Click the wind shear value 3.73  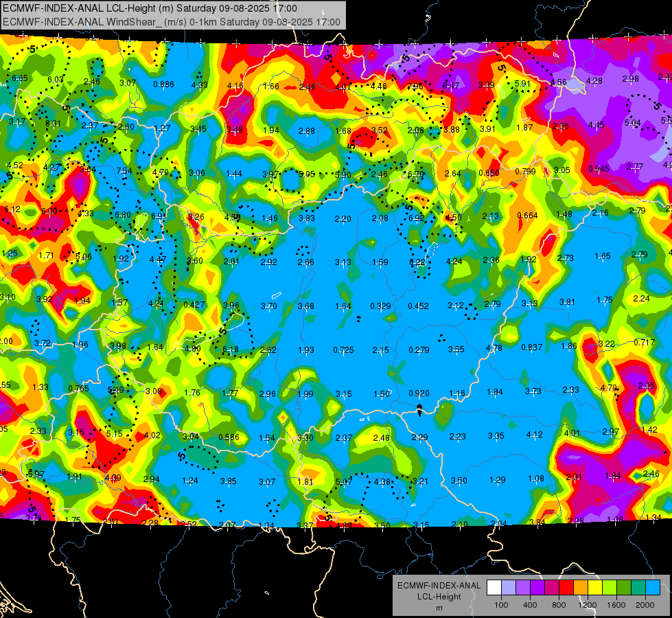pos(533,391)
